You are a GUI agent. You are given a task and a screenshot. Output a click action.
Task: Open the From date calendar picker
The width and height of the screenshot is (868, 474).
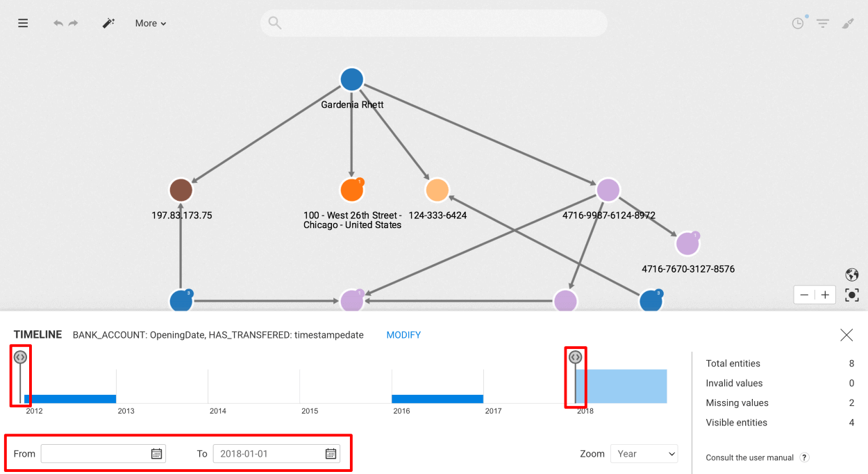pos(157,454)
